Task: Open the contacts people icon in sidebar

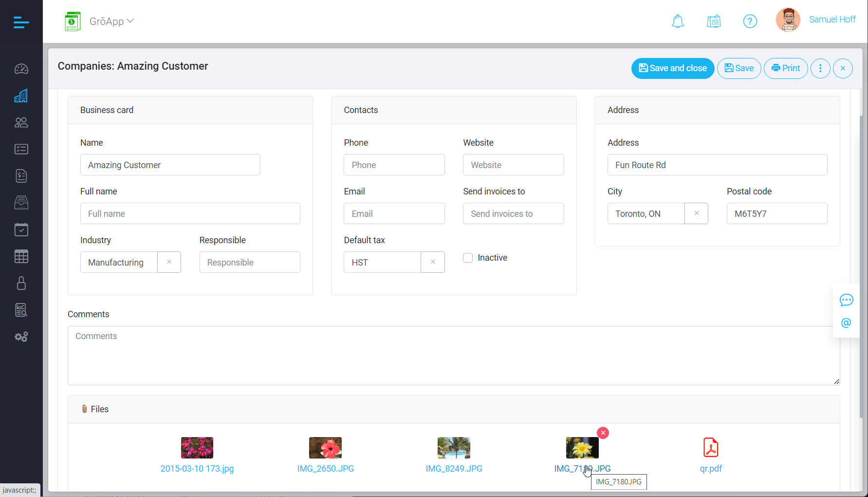Action: (21, 123)
